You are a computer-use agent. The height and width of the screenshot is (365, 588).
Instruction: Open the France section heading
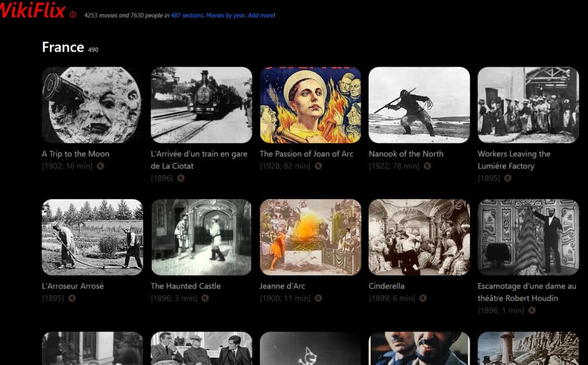tap(63, 47)
